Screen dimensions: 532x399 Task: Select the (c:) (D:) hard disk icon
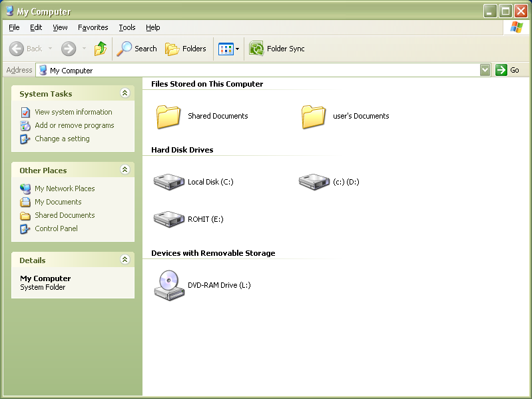pyautogui.click(x=314, y=182)
